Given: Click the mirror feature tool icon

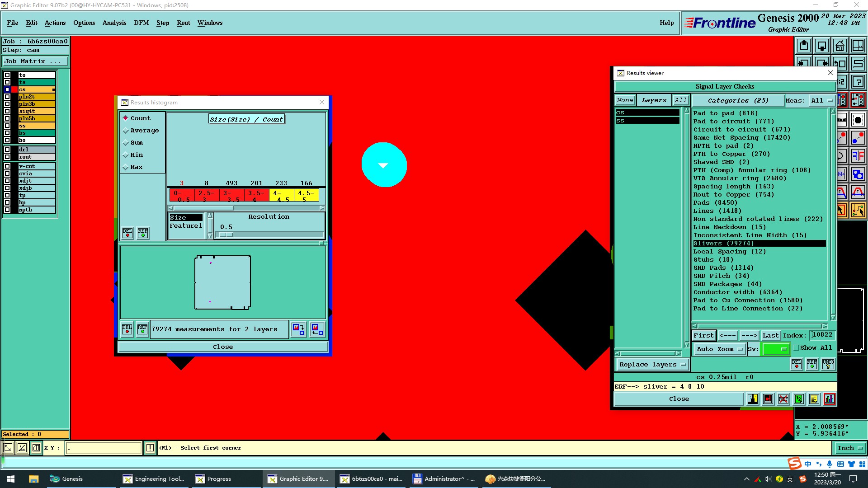Looking at the screenshot, I should 858,156.
